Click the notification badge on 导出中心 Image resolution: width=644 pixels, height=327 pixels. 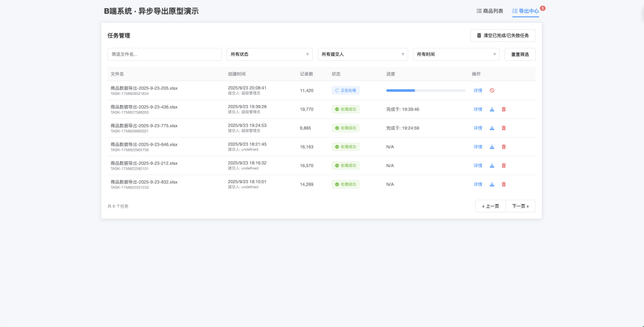click(543, 8)
